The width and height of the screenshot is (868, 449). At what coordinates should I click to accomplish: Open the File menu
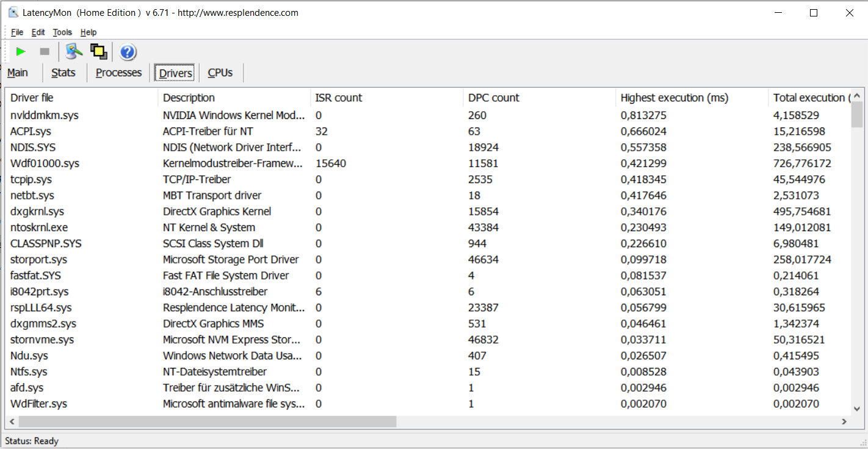pyautogui.click(x=17, y=32)
